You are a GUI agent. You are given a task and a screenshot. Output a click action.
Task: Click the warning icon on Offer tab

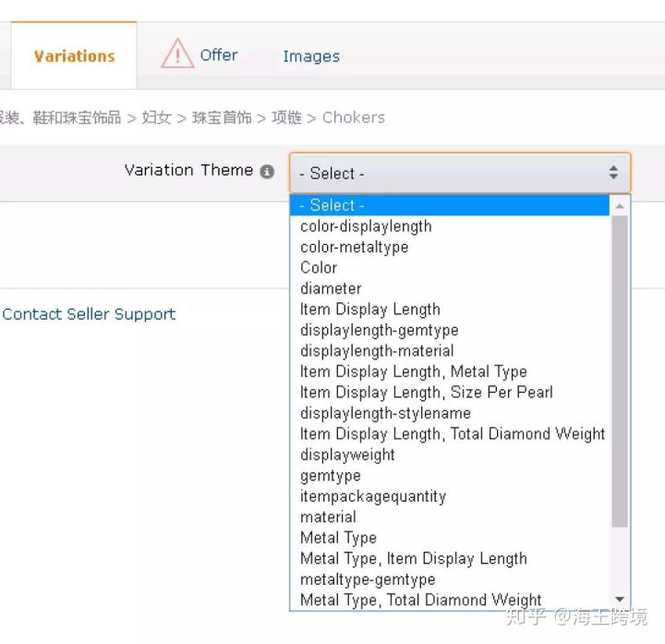point(177,55)
